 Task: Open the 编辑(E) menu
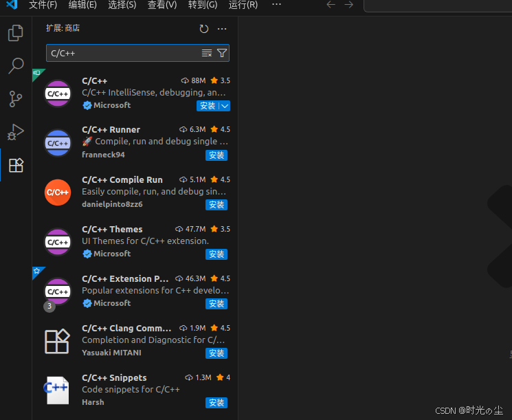(82, 5)
